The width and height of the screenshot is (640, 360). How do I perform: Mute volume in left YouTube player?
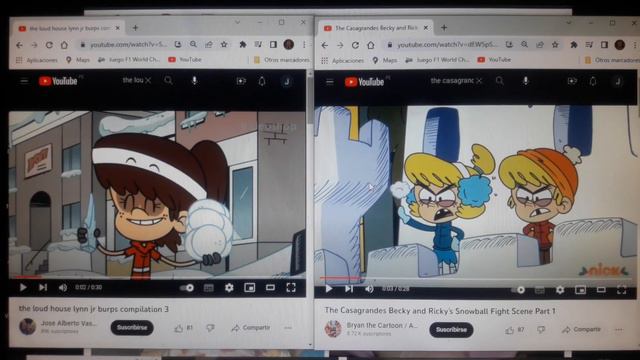click(62, 287)
